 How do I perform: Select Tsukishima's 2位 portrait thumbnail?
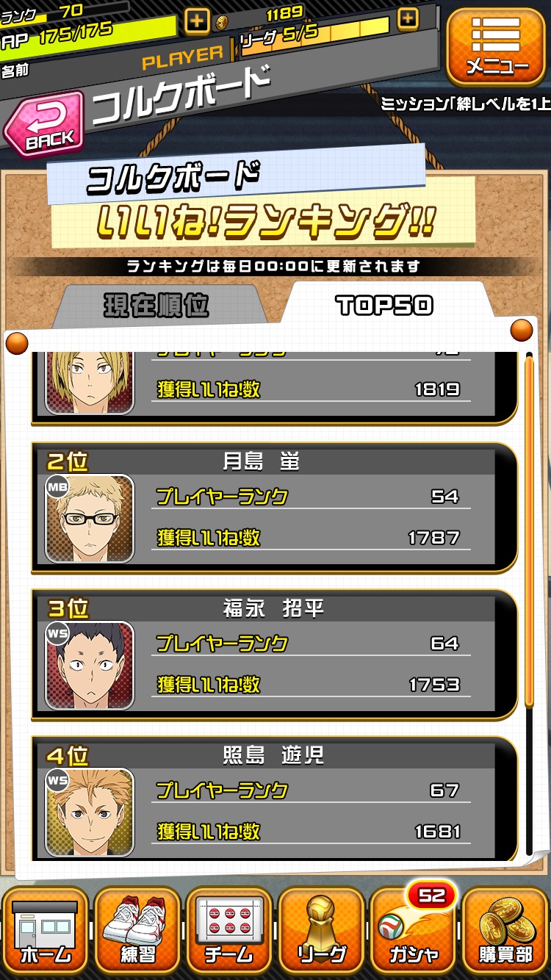pos(90,519)
